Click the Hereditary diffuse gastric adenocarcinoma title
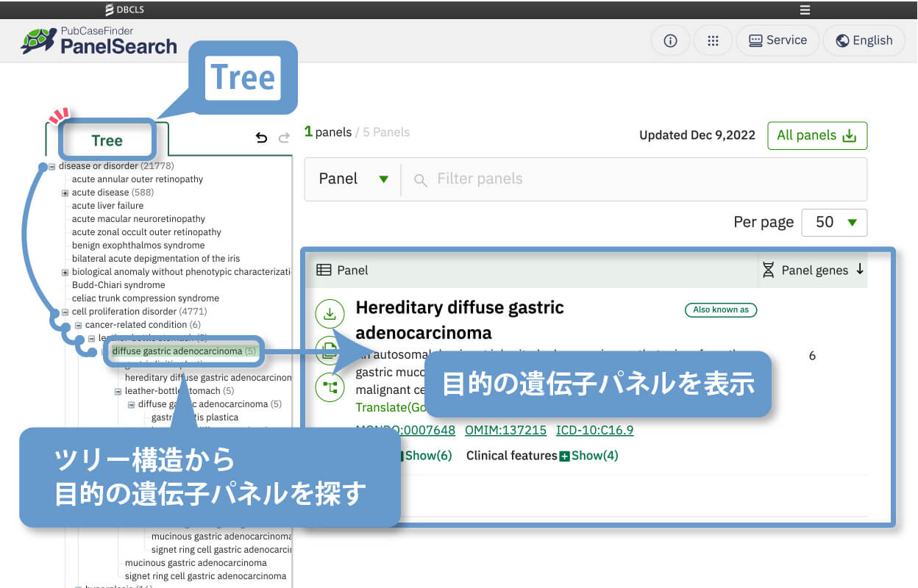Image resolution: width=918 pixels, height=588 pixels. point(460,320)
